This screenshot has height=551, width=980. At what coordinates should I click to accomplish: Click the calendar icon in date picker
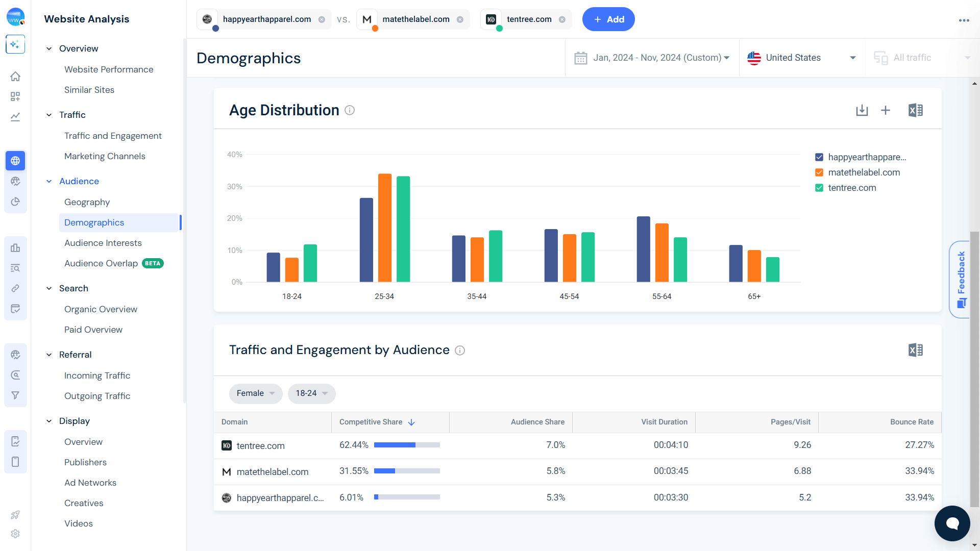pos(581,58)
